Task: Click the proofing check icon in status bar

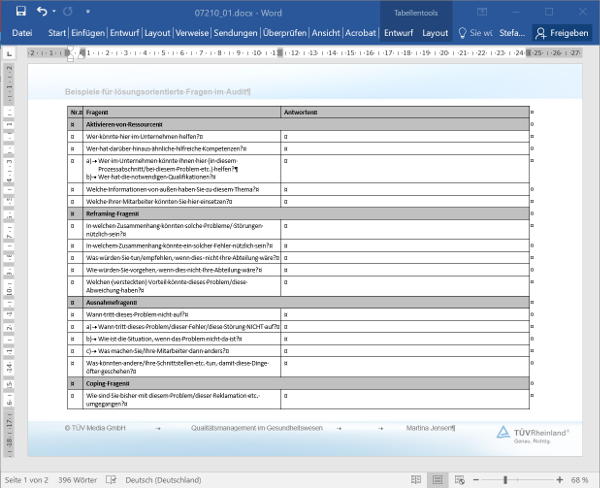Action: (107, 480)
